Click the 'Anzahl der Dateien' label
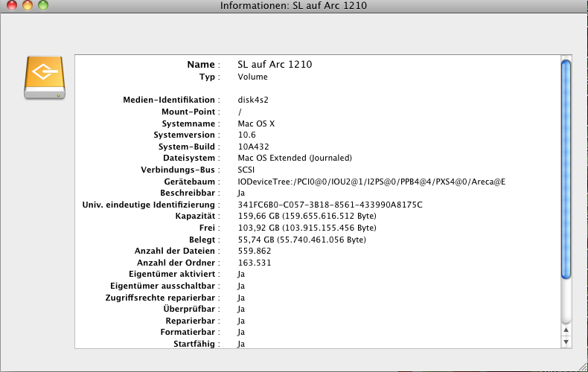The height and width of the screenshot is (372, 588). pos(175,251)
